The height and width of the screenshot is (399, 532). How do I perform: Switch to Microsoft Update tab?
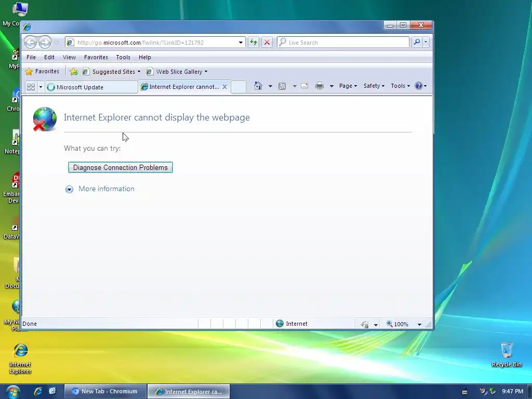(x=91, y=87)
